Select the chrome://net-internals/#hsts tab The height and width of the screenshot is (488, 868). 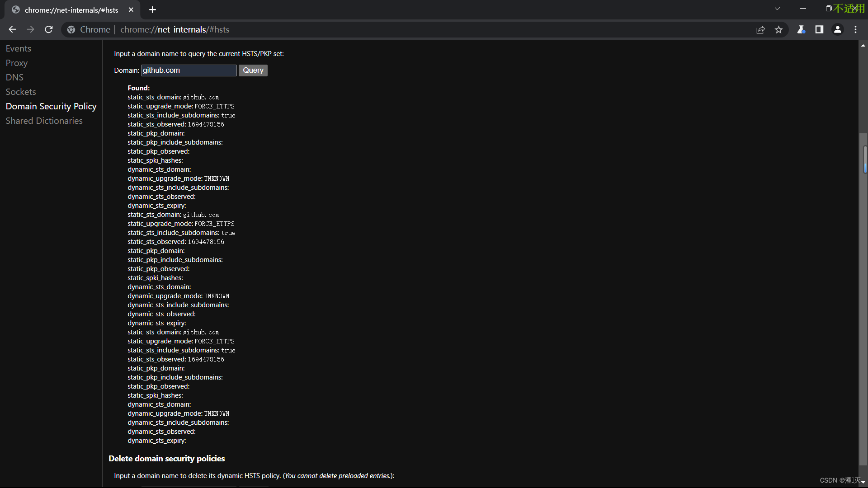pyautogui.click(x=71, y=10)
